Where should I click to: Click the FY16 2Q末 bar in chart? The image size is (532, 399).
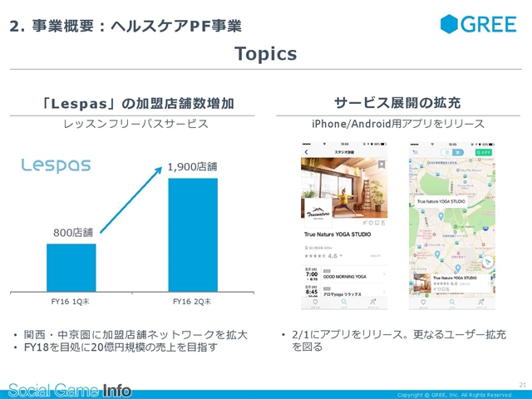click(193, 234)
